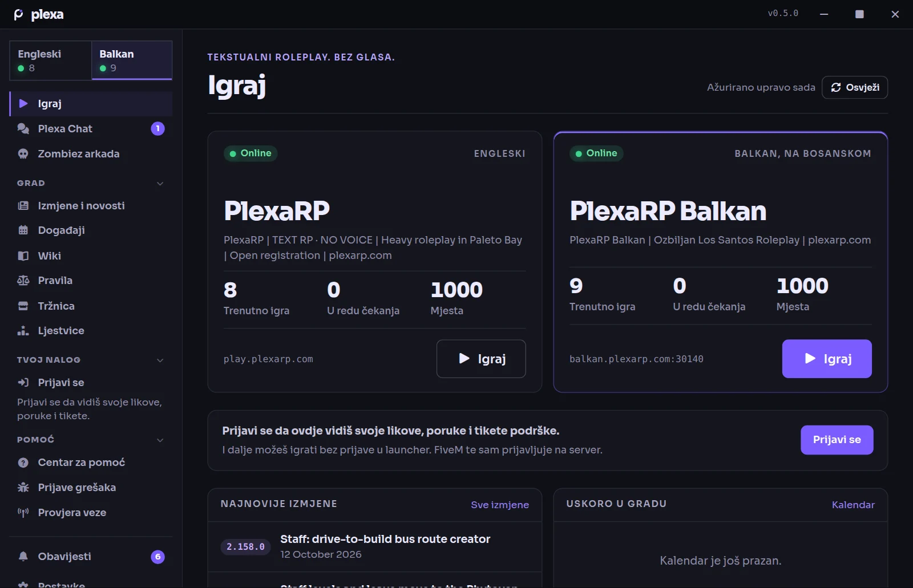
Task: Click the Događaji calendar icon
Action: (23, 230)
